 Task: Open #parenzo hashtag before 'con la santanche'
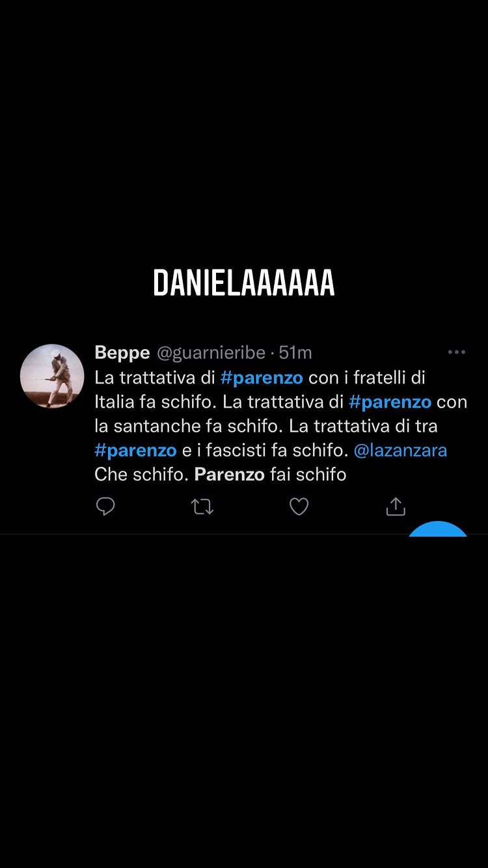coord(390,402)
